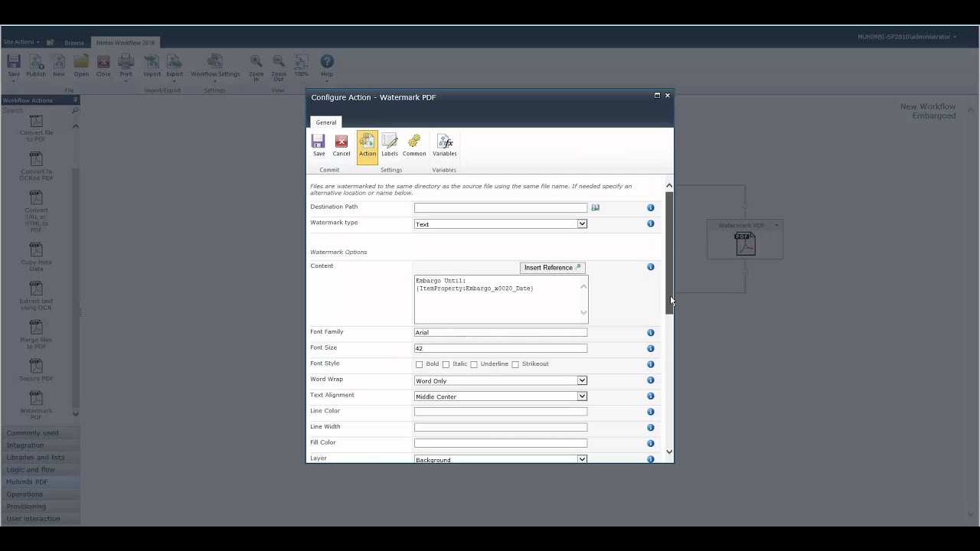Show info for Destination Path
Viewport: 980px width, 551px height.
[651, 208]
